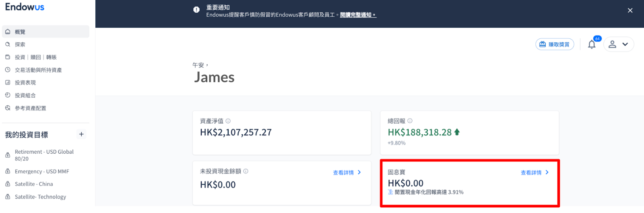The width and height of the screenshot is (644, 213).
Task: Open 投資組合 in the sidebar
Action: pyautogui.click(x=25, y=96)
